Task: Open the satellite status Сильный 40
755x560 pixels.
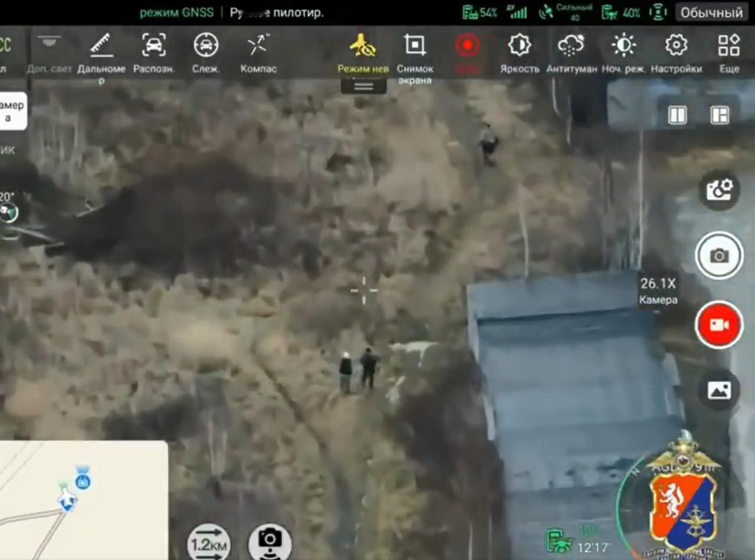Action: click(565, 12)
